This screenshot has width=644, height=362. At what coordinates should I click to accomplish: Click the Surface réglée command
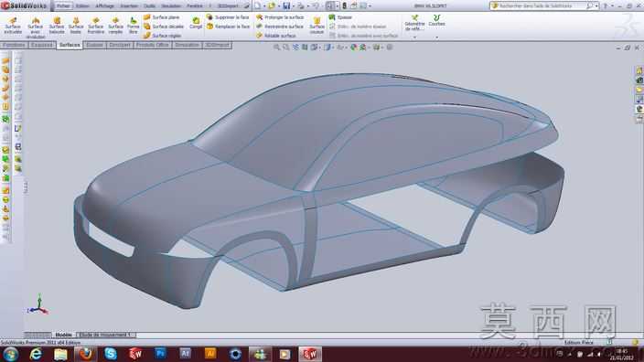click(162, 36)
